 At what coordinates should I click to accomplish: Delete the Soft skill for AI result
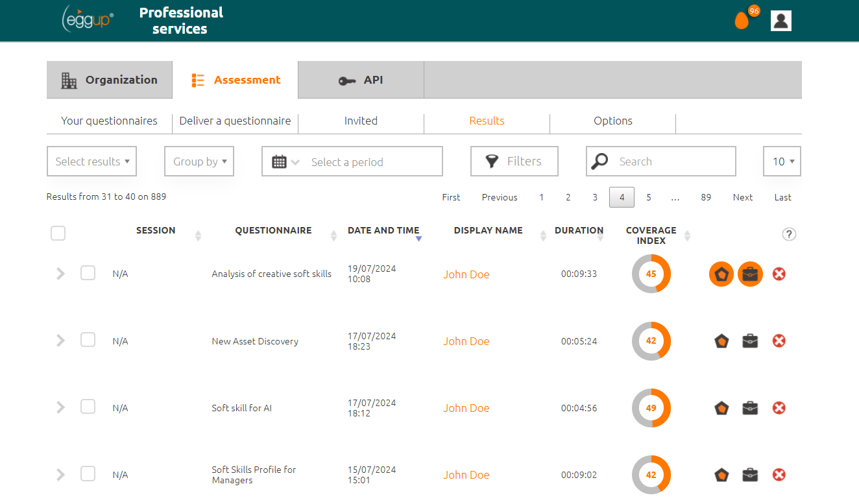779,408
